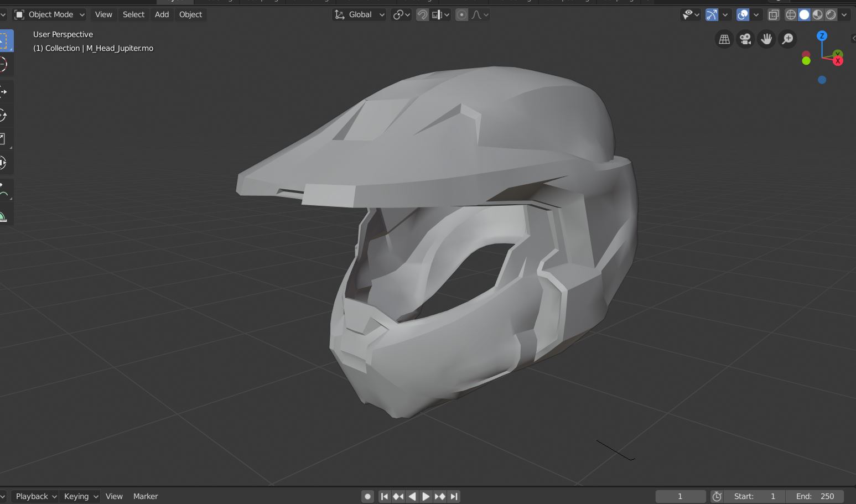Switch to material preview shading

[x=818, y=15]
